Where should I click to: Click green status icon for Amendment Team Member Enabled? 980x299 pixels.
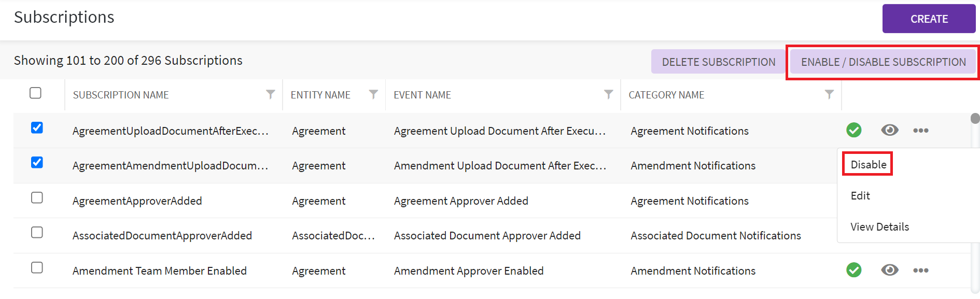pyautogui.click(x=853, y=270)
